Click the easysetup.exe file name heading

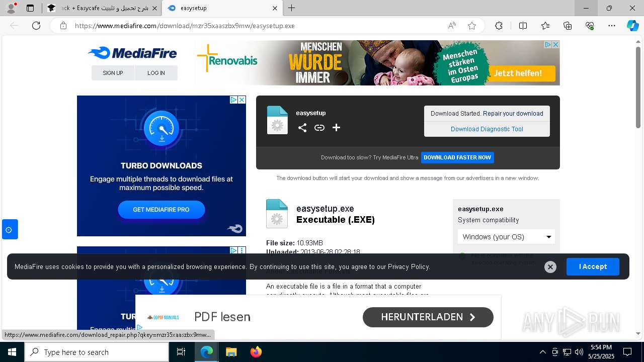point(325,209)
